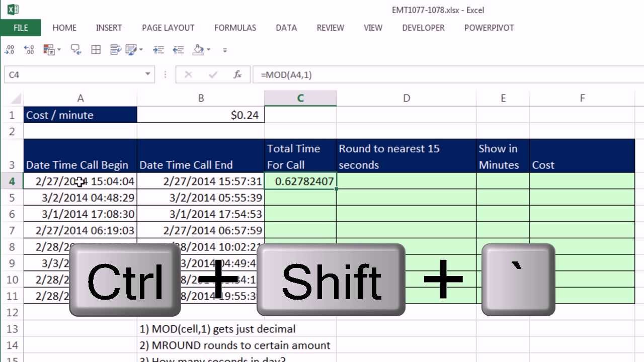Click the All Borders grid icon

96,49
